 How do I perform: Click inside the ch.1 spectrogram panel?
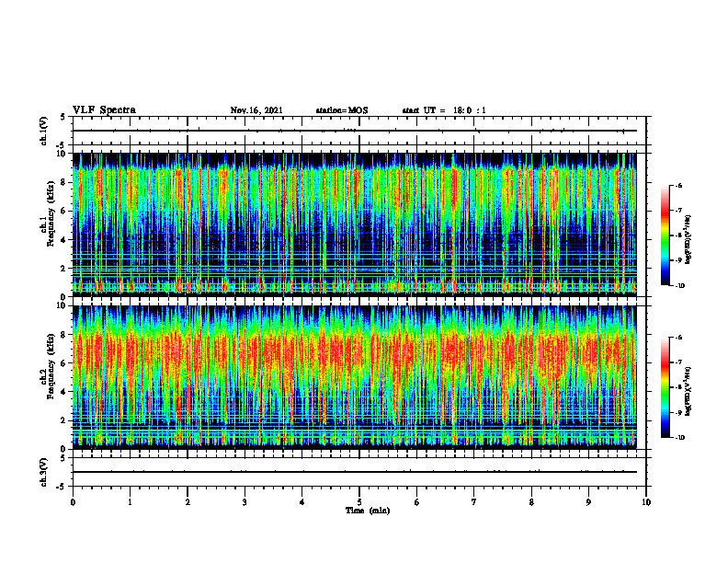pyautogui.click(x=355, y=224)
